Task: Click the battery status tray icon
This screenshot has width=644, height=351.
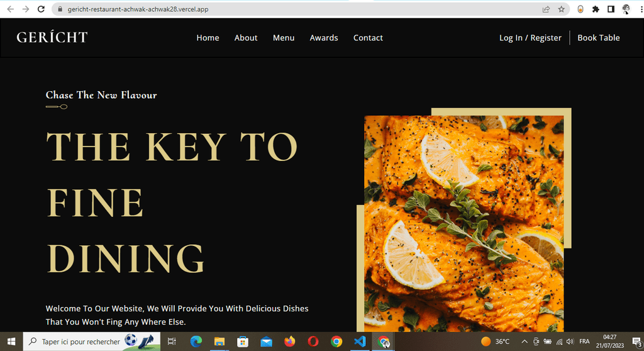Action: [x=548, y=342]
